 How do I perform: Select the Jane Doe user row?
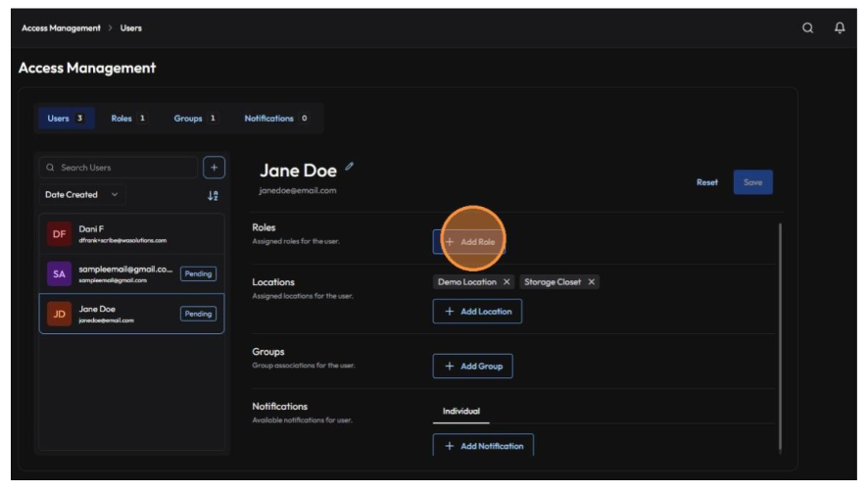(131, 314)
